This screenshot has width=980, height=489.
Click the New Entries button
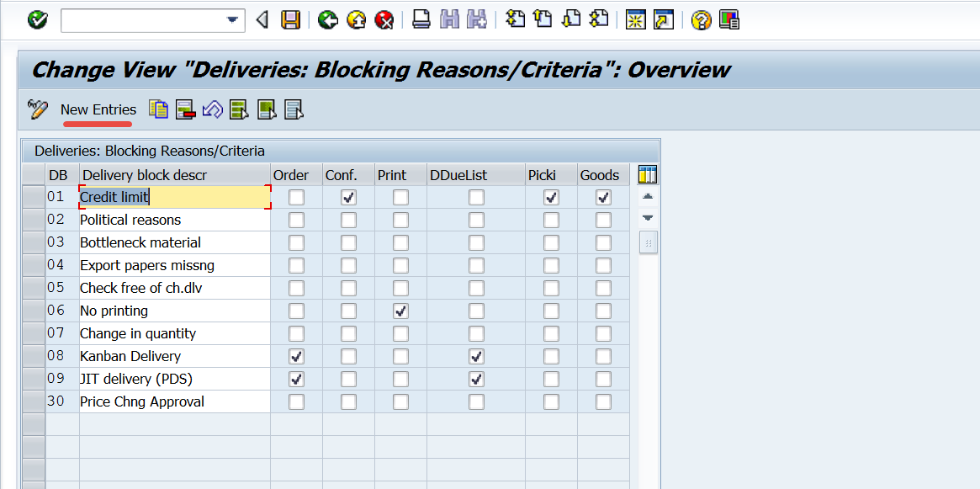pos(97,109)
